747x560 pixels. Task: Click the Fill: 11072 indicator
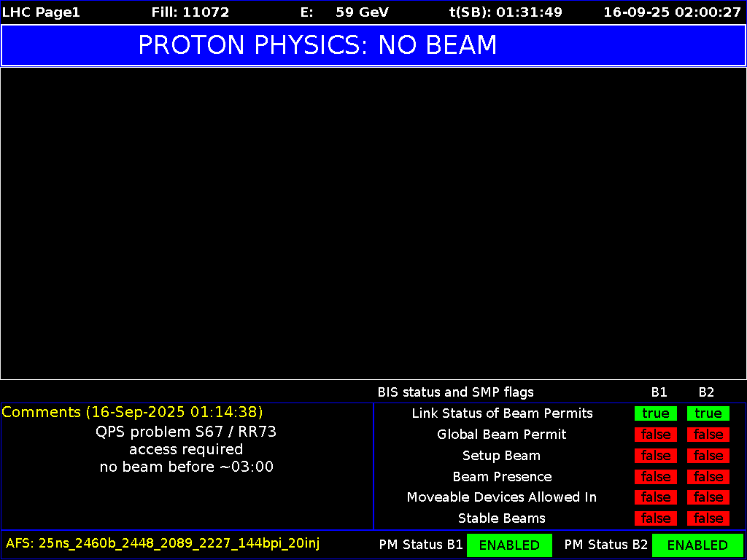coord(190,12)
